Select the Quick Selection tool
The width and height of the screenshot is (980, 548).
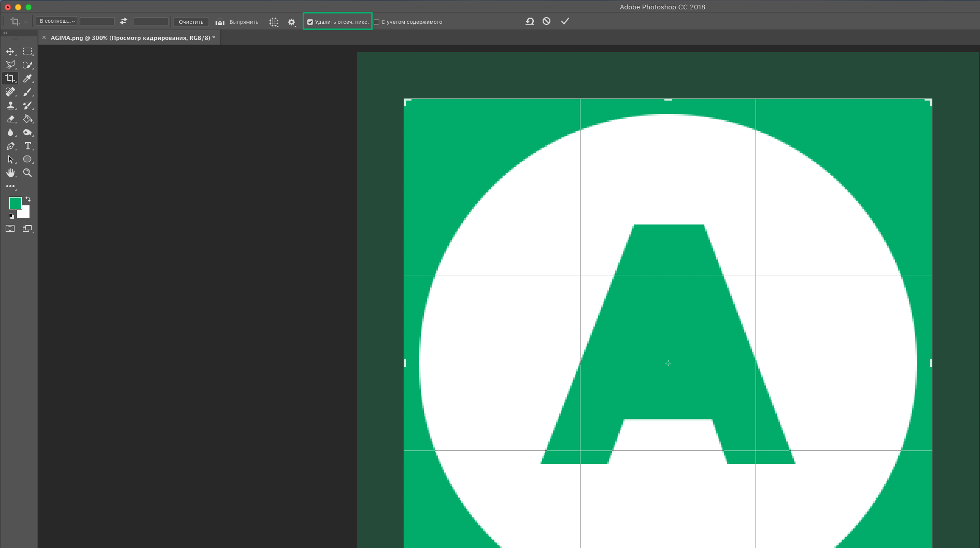coord(28,65)
